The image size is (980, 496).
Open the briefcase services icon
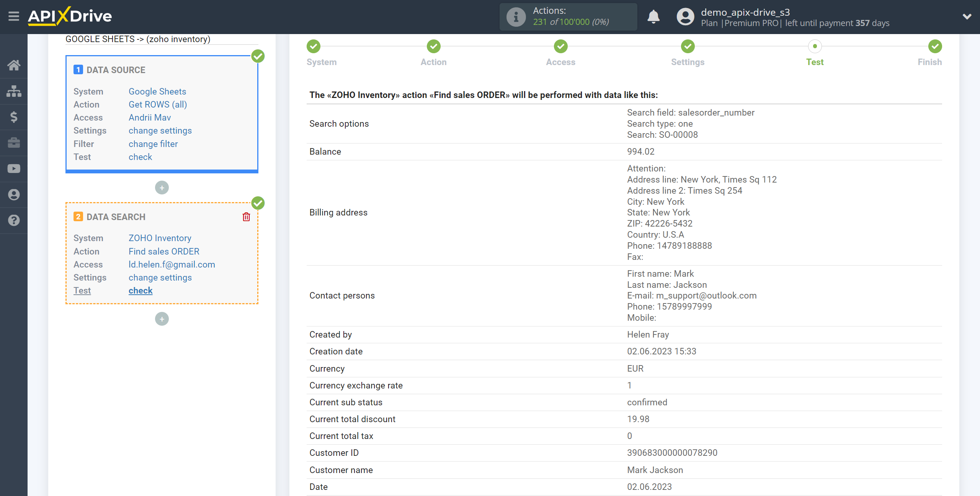(14, 143)
